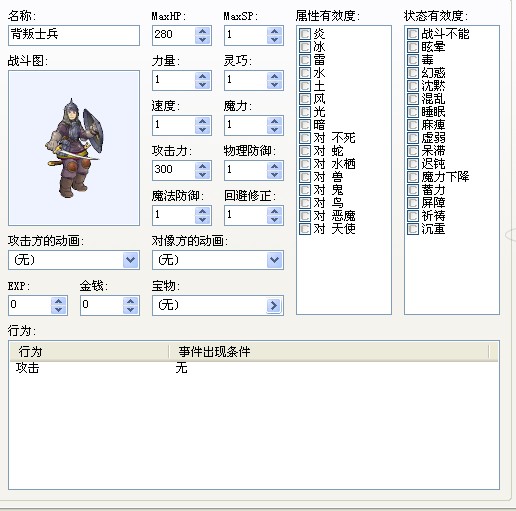The height and width of the screenshot is (511, 516).
Task: Click the MaxHP value field 280
Action: pyautogui.click(x=174, y=35)
